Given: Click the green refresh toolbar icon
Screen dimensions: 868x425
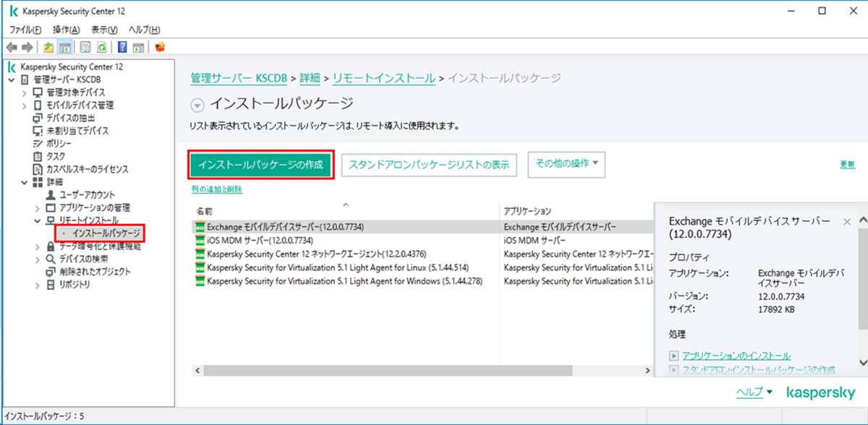Looking at the screenshot, I should pos(102,47).
